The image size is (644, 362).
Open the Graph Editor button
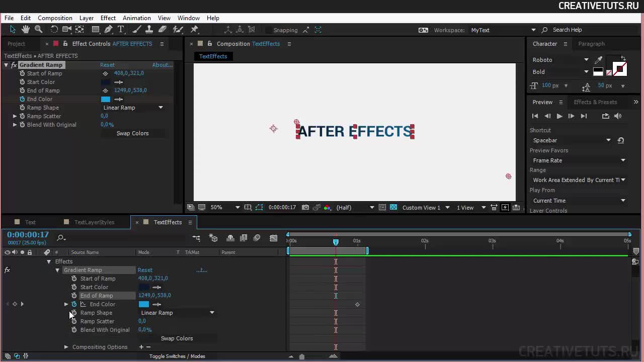274,238
